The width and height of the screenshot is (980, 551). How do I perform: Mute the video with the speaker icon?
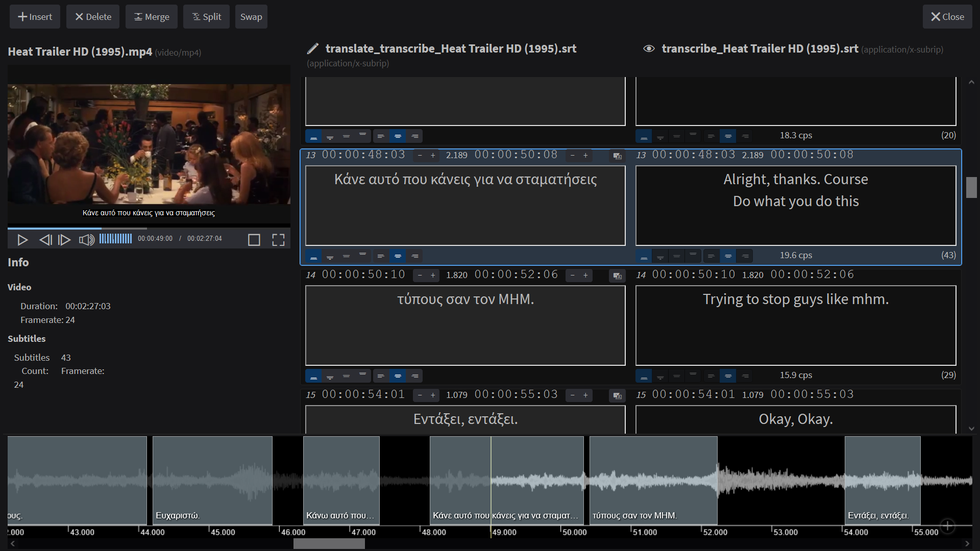coord(86,240)
